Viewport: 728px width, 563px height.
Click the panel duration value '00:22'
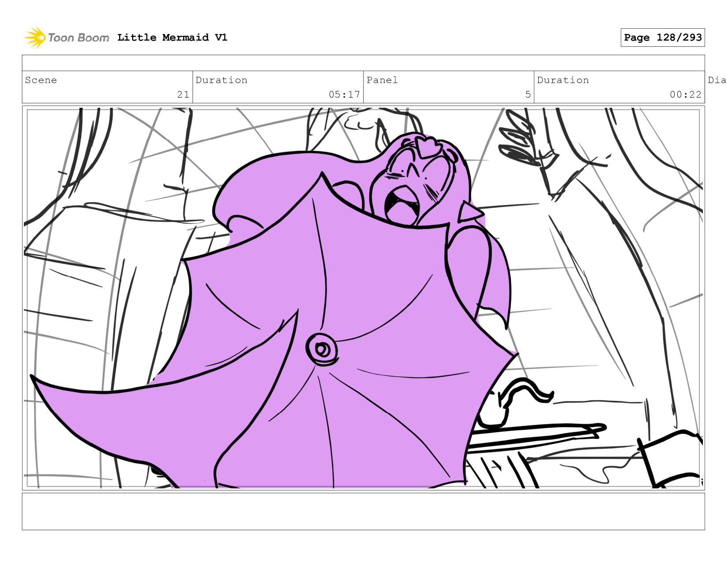pyautogui.click(x=686, y=94)
